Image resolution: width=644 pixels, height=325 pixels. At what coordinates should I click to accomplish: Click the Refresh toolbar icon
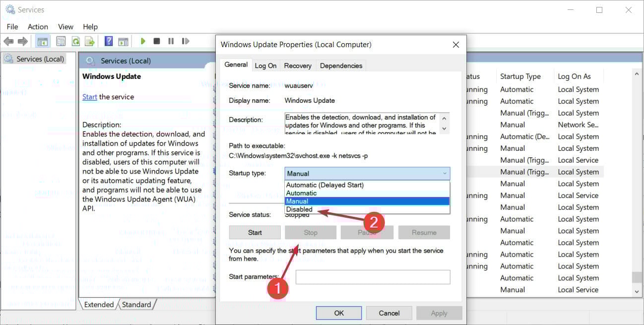(x=75, y=41)
